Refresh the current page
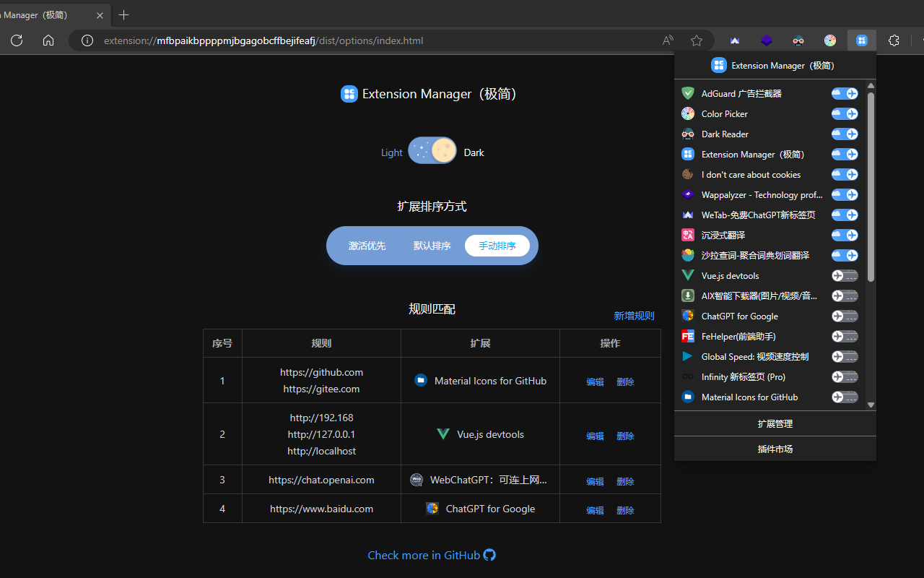The height and width of the screenshot is (578, 924). coord(17,40)
